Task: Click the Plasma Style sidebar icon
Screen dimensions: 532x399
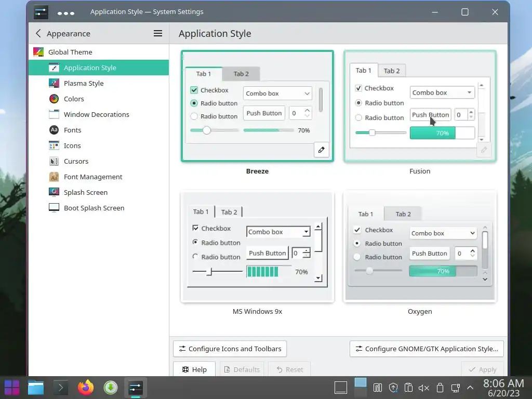Action: coord(54,83)
